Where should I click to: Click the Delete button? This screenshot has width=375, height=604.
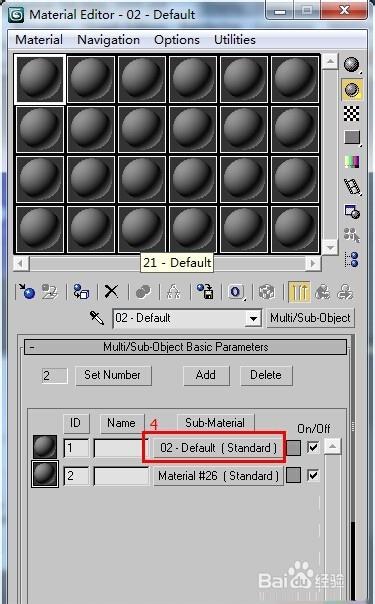tap(266, 375)
